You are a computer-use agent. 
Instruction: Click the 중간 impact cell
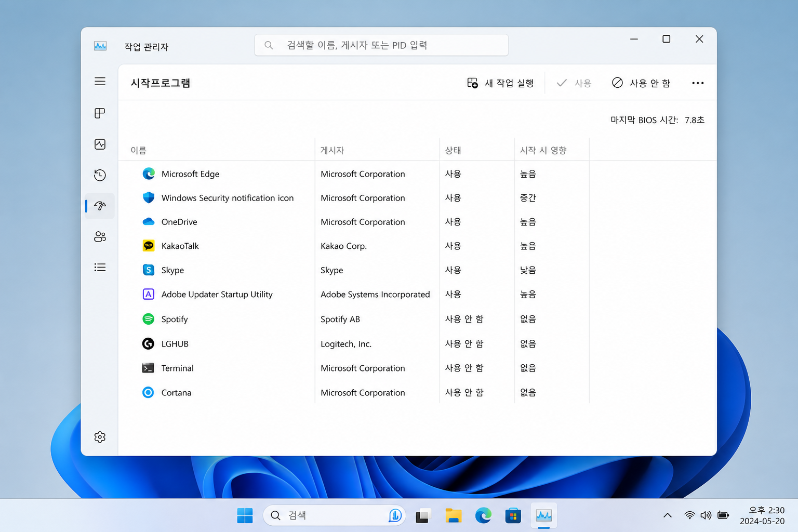pyautogui.click(x=528, y=198)
